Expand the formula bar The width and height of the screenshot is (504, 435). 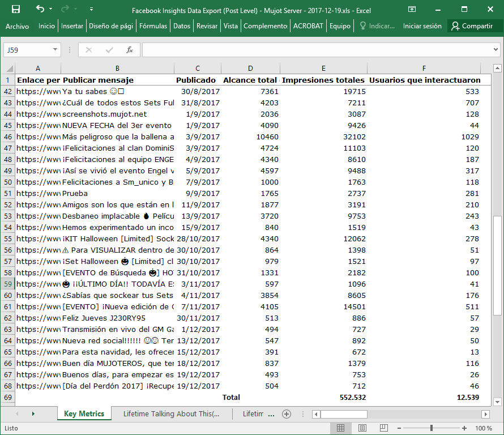(x=496, y=50)
